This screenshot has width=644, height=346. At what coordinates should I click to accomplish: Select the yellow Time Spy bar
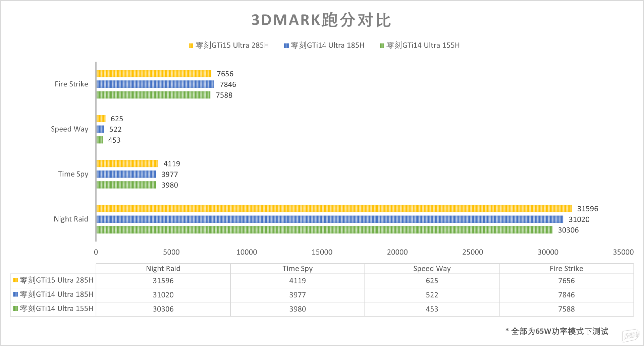click(x=127, y=163)
